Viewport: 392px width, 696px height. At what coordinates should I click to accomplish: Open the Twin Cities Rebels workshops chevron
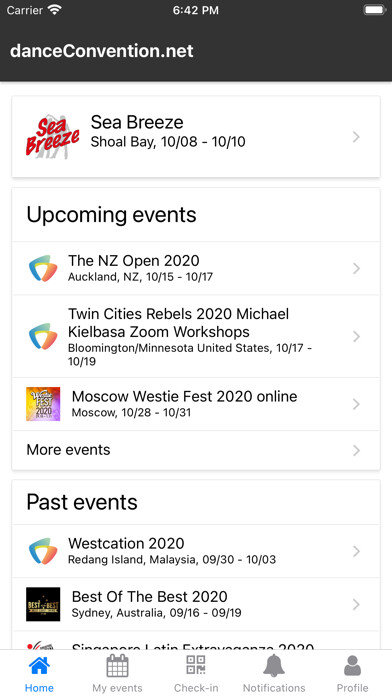pyautogui.click(x=356, y=336)
